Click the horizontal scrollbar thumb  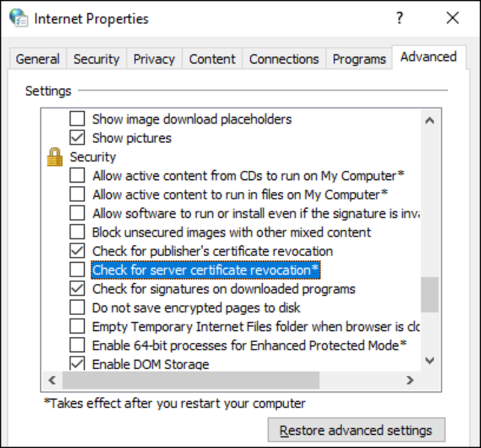click(x=191, y=381)
